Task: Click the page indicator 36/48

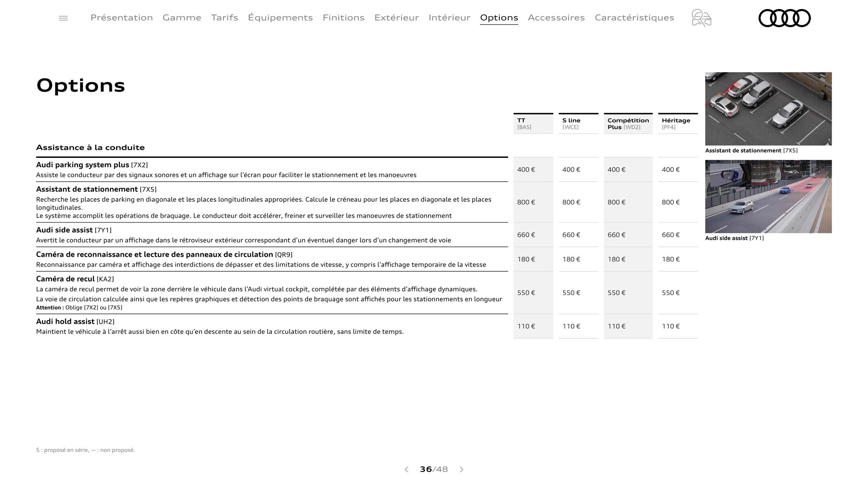Action: coord(434,469)
